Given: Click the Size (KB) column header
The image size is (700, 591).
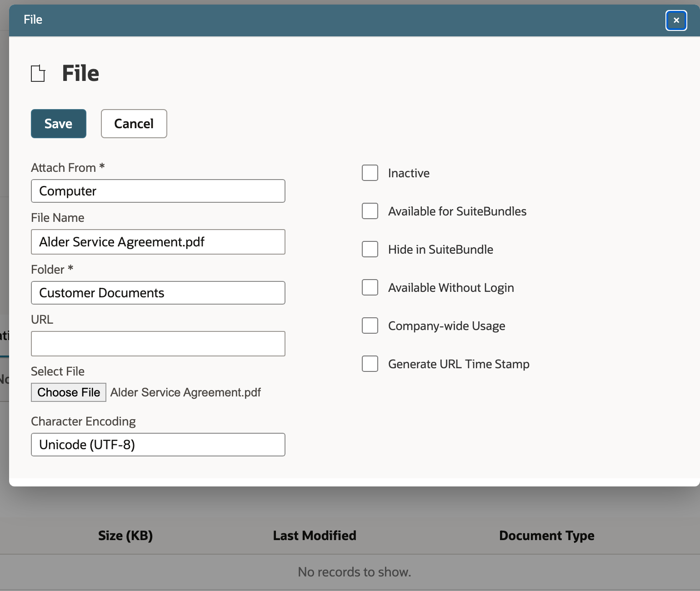Looking at the screenshot, I should pyautogui.click(x=125, y=536).
